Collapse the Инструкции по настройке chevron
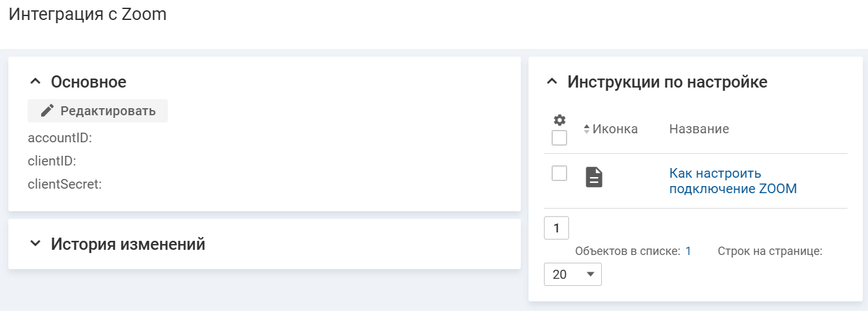 [552, 82]
